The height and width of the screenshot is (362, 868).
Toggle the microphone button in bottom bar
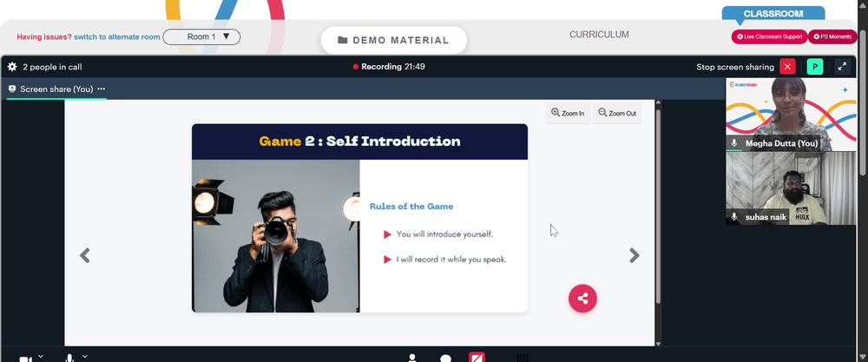[69, 359]
